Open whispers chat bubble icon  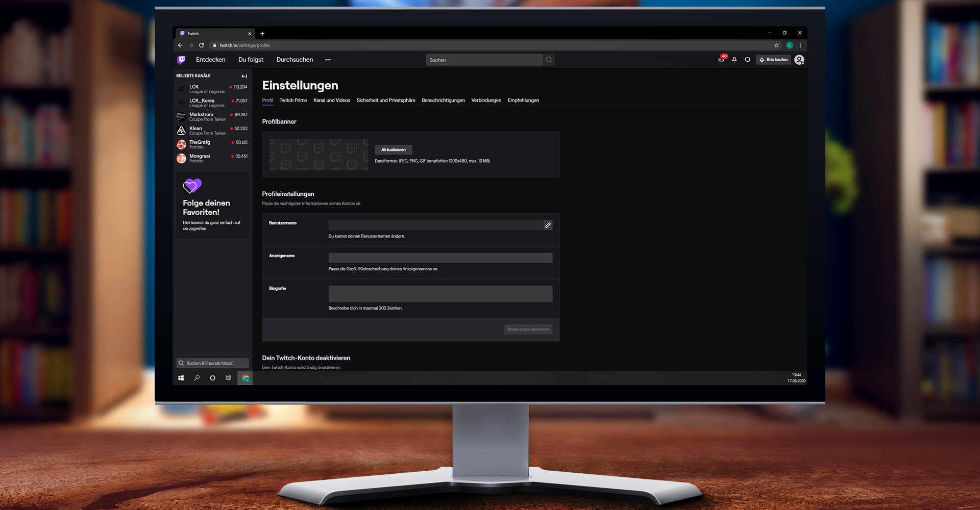click(x=748, y=60)
